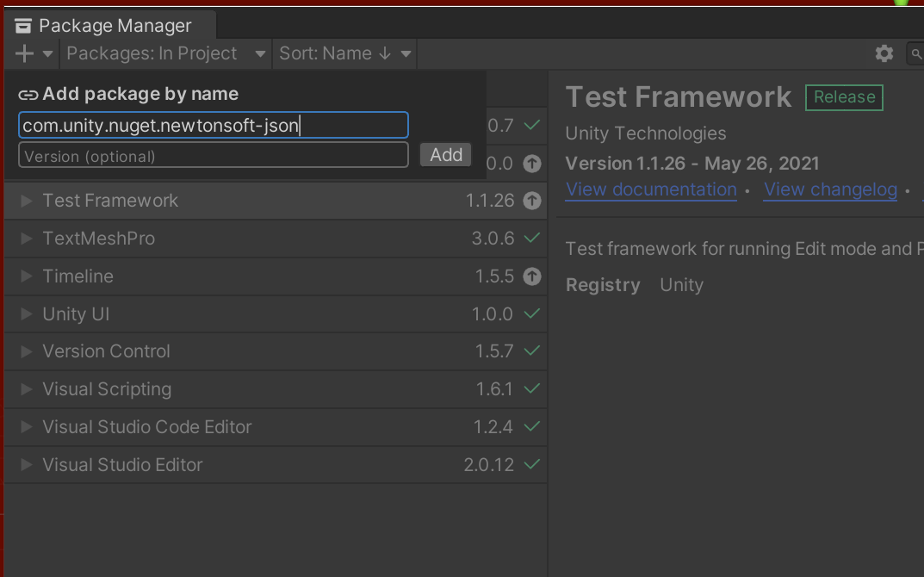Open the View changelog link
The height and width of the screenshot is (577, 924).
(830, 189)
